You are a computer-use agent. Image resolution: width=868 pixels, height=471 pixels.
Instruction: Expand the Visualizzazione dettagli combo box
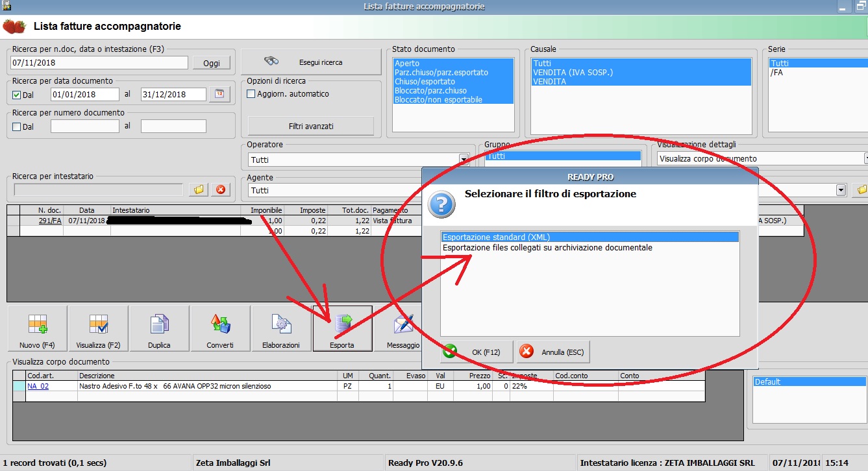[x=866, y=158]
